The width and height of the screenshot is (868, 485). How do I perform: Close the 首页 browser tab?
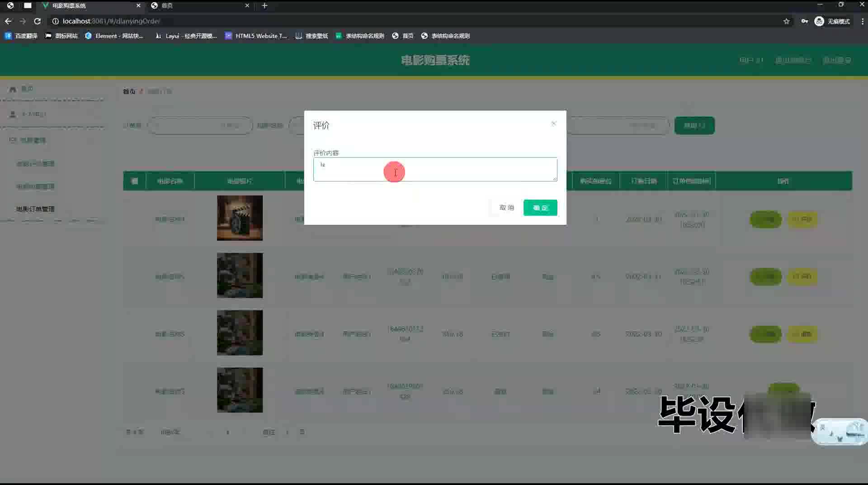tap(247, 5)
